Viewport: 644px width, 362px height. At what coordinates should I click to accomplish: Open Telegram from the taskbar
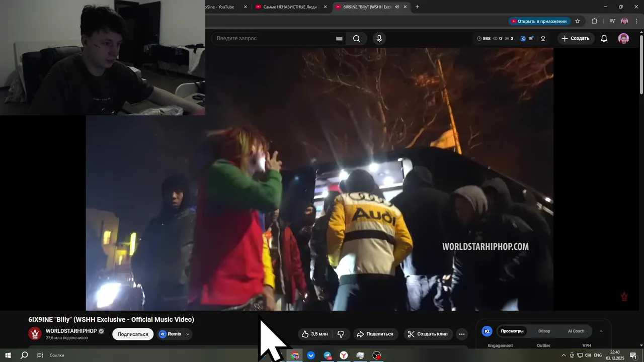point(328,355)
